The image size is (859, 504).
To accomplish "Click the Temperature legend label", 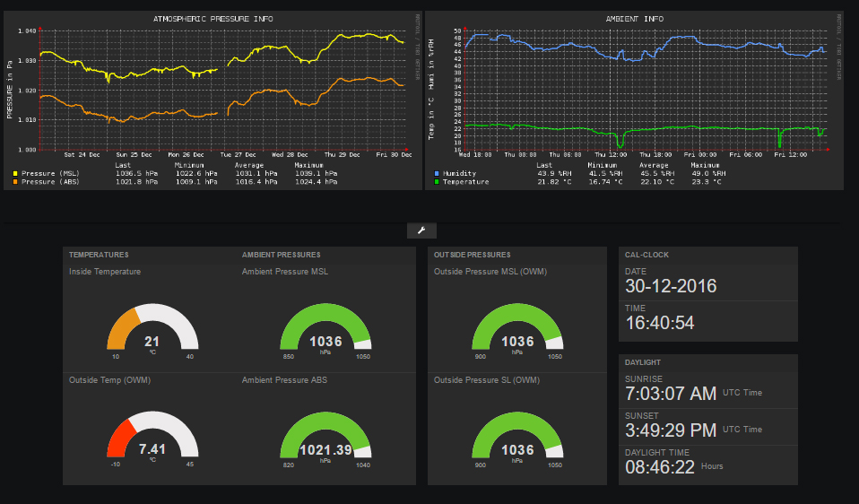I will click(x=465, y=182).
